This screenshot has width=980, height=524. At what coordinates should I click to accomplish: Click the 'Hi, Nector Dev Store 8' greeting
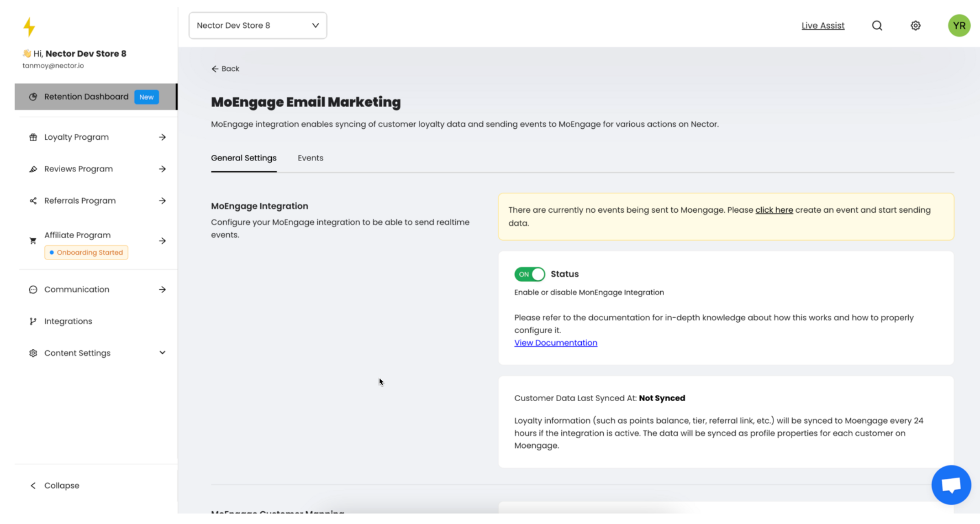tap(74, 53)
